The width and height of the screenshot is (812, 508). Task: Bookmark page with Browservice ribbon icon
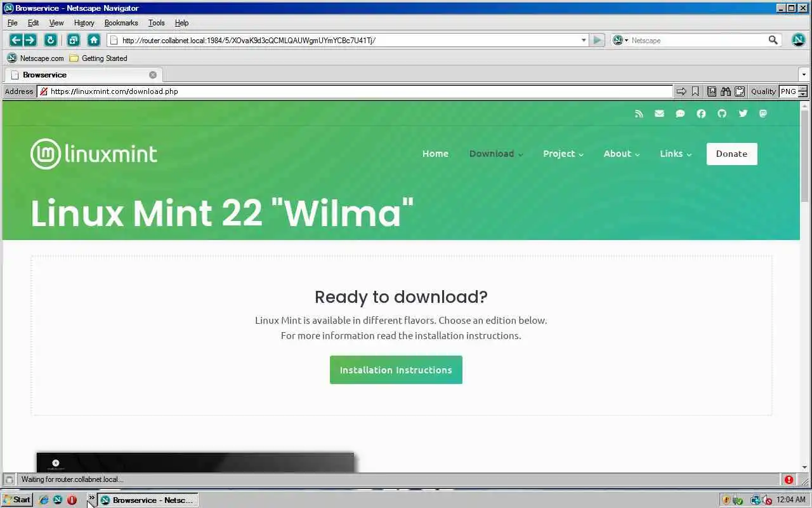point(695,91)
